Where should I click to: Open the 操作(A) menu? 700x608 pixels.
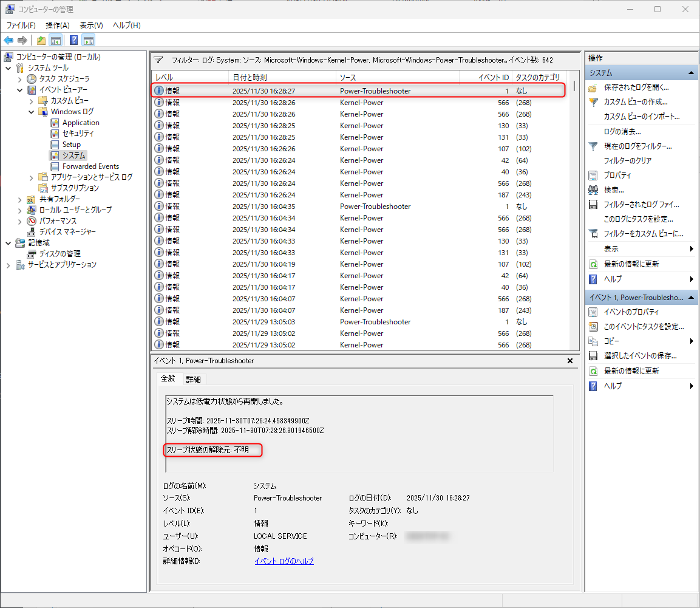(x=56, y=26)
